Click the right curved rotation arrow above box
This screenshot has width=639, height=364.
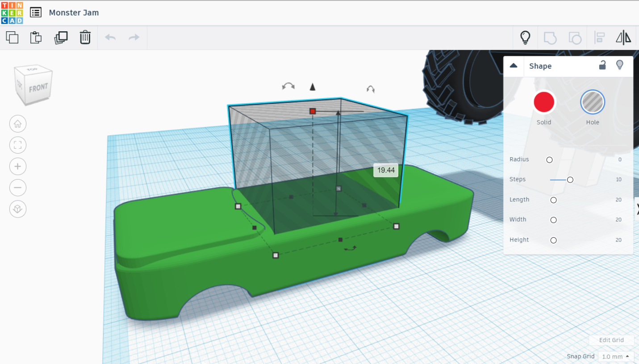(370, 89)
